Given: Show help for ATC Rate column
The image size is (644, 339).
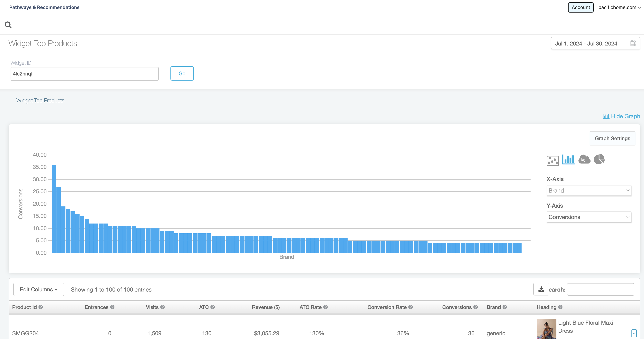Looking at the screenshot, I should click(325, 307).
